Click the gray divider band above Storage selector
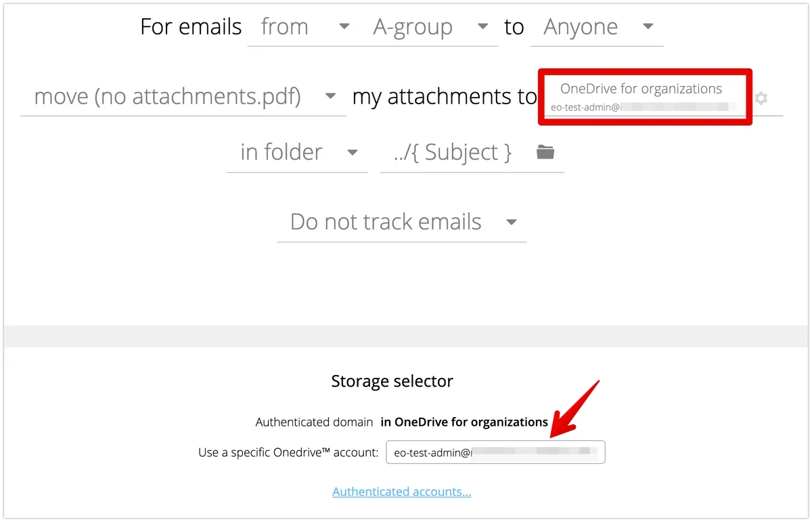 click(x=406, y=336)
